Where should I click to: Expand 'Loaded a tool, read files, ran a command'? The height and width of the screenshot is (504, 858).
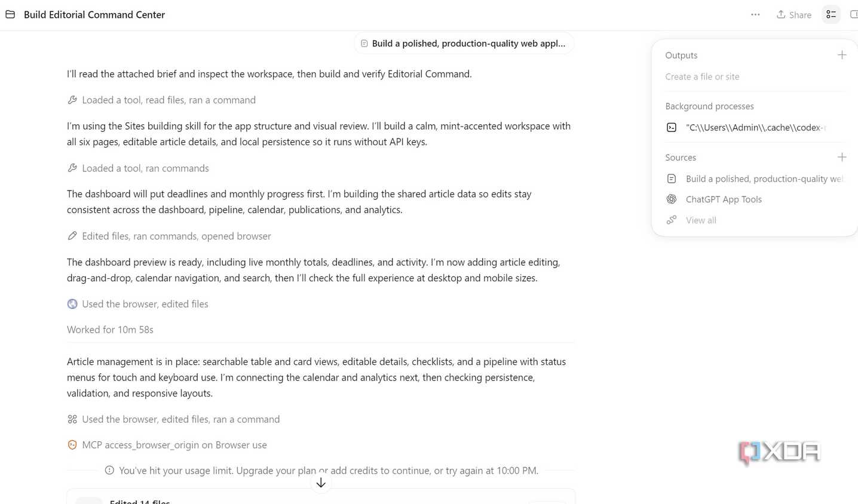click(161, 100)
